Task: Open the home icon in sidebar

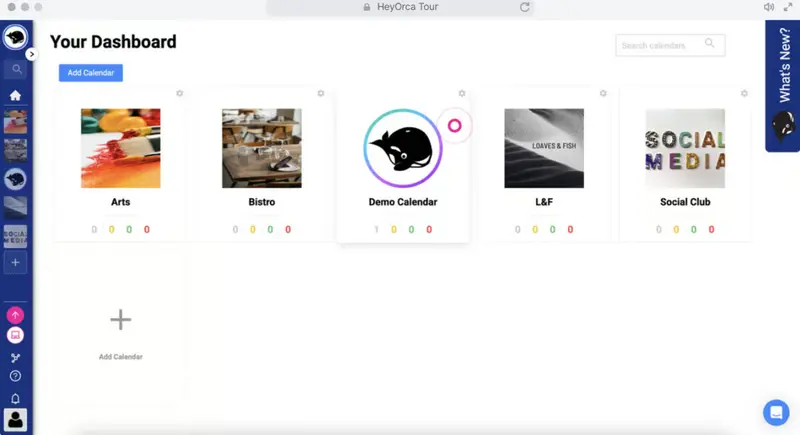Action: (15, 95)
